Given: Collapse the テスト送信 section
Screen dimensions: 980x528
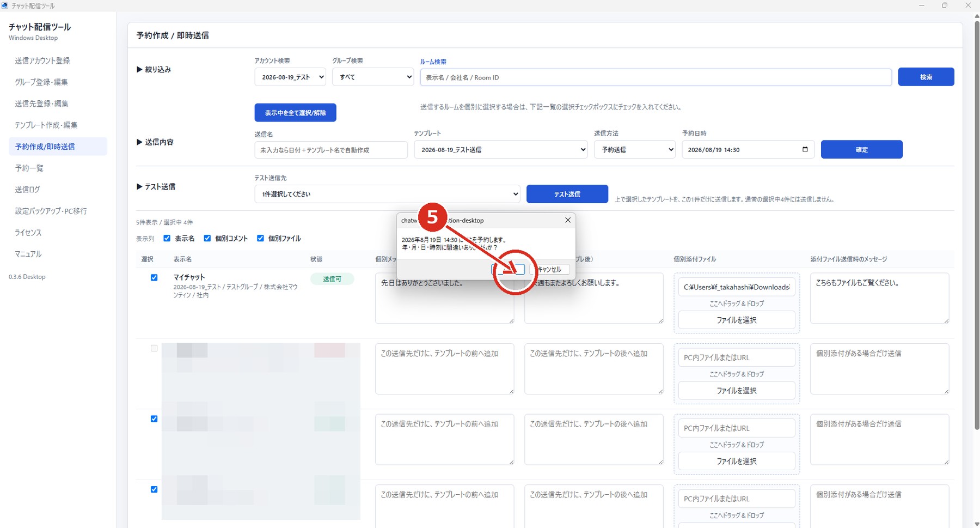Looking at the screenshot, I should [156, 187].
